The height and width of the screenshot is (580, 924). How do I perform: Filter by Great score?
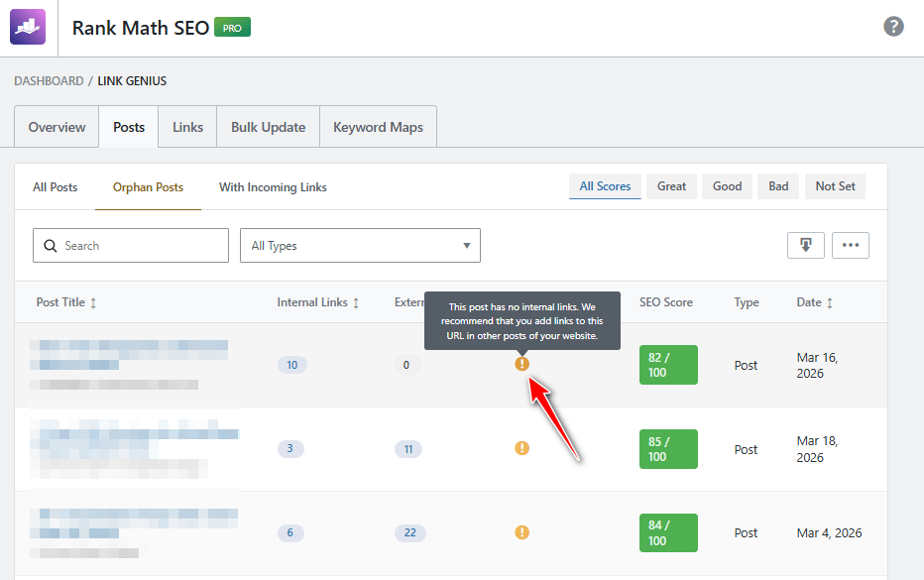click(671, 186)
